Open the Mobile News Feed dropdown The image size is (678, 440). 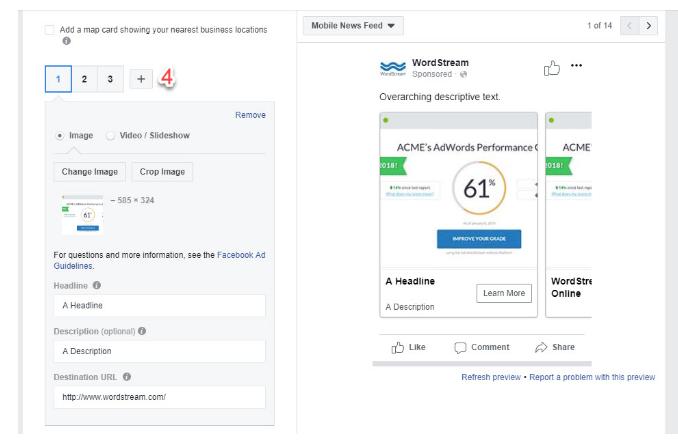pos(353,26)
